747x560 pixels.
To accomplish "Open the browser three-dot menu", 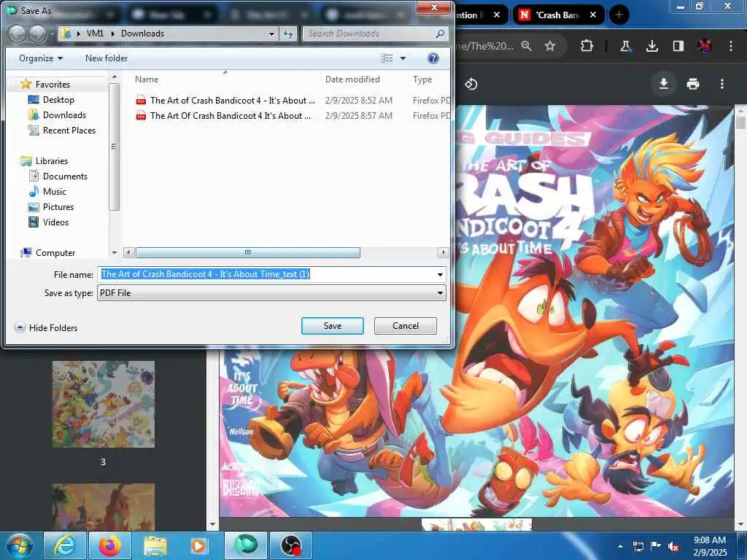I will click(731, 46).
